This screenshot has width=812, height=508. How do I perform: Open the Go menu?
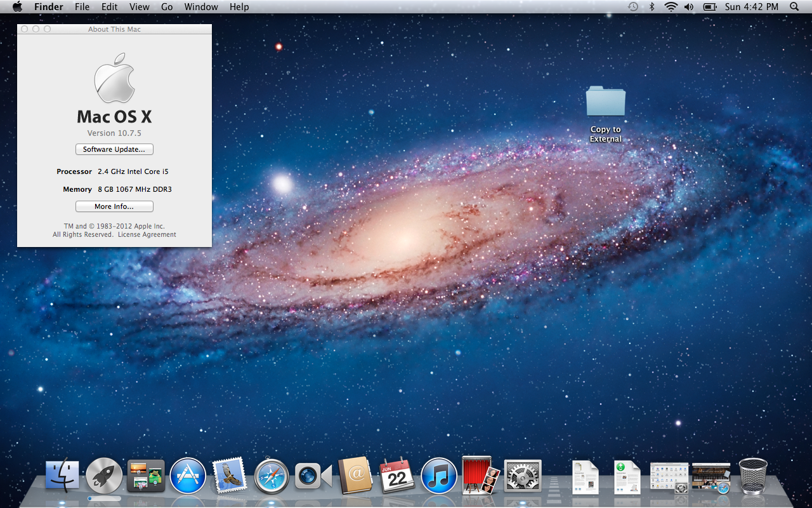coord(167,7)
